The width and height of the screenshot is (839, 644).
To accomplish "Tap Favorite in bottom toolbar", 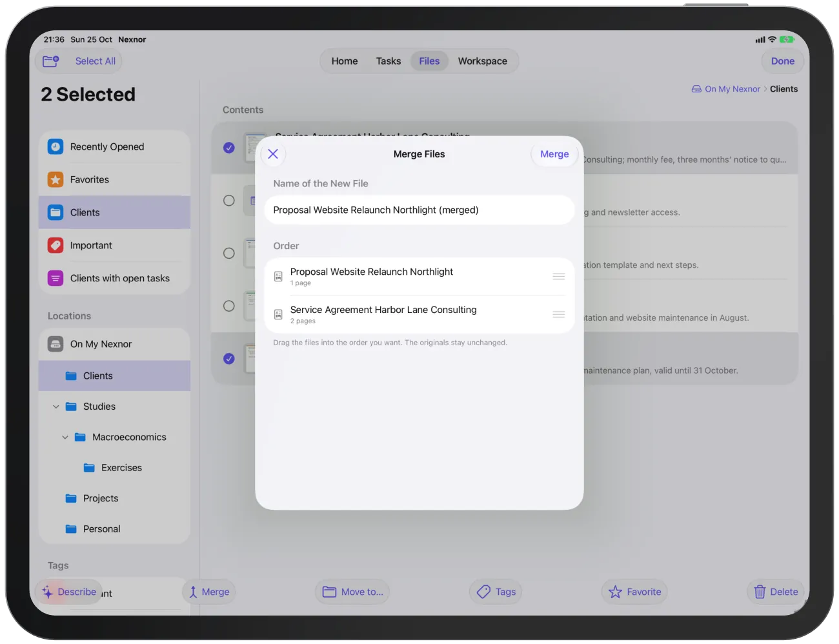I will pos(635,592).
